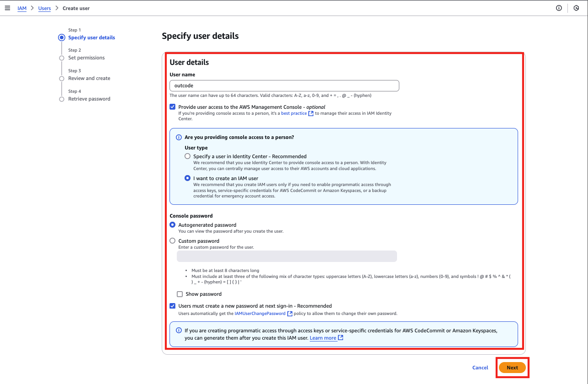Enable the Show password checkbox
This screenshot has width=588, height=384.
180,294
